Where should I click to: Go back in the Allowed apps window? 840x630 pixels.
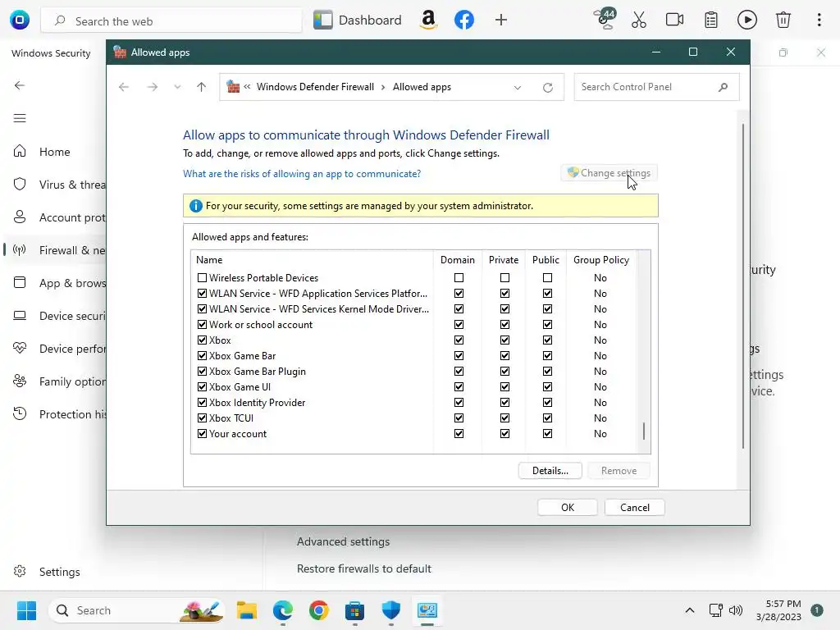(124, 87)
